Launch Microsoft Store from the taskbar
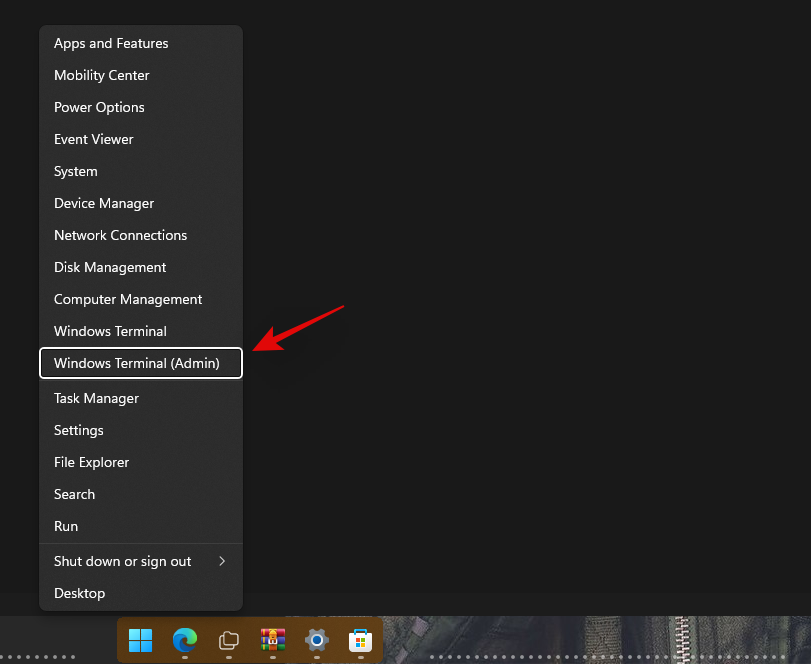This screenshot has width=811, height=664. pos(360,639)
